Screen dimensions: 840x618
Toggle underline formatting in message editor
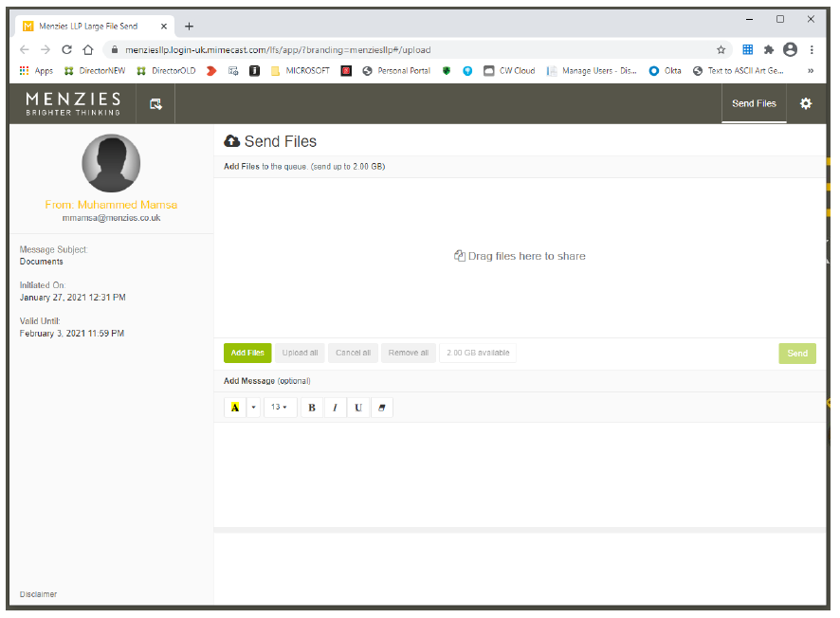(x=358, y=408)
